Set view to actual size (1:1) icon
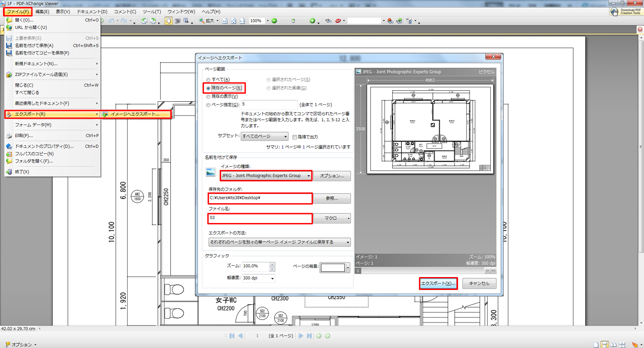The height and width of the screenshot is (348, 644). (225, 21)
